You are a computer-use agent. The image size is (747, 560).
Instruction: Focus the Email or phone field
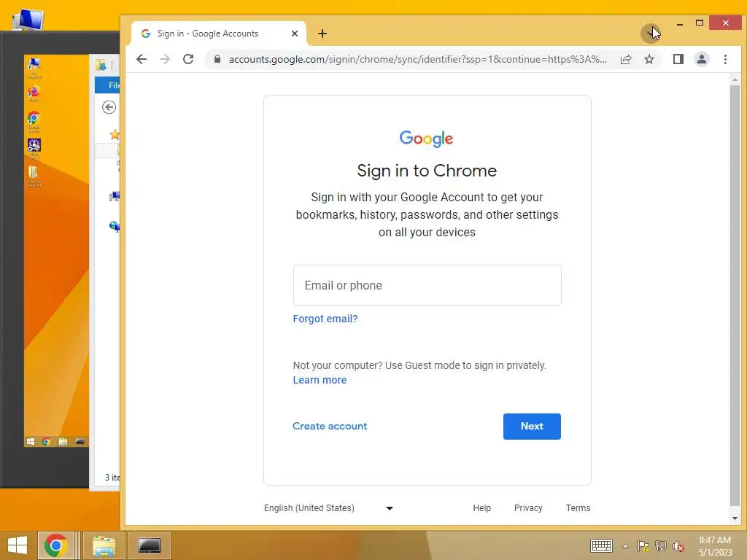(x=427, y=285)
